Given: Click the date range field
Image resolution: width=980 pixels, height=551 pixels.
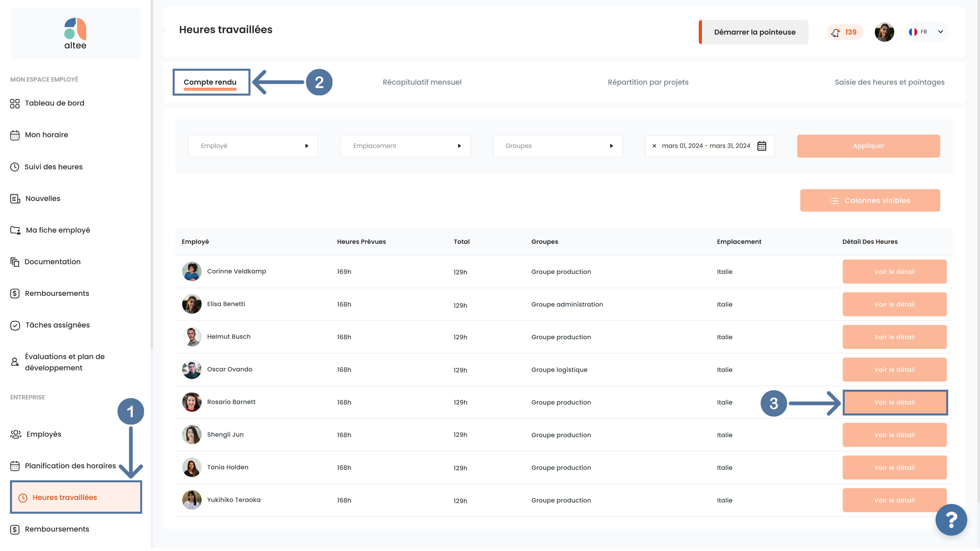Looking at the screenshot, I should tap(710, 146).
